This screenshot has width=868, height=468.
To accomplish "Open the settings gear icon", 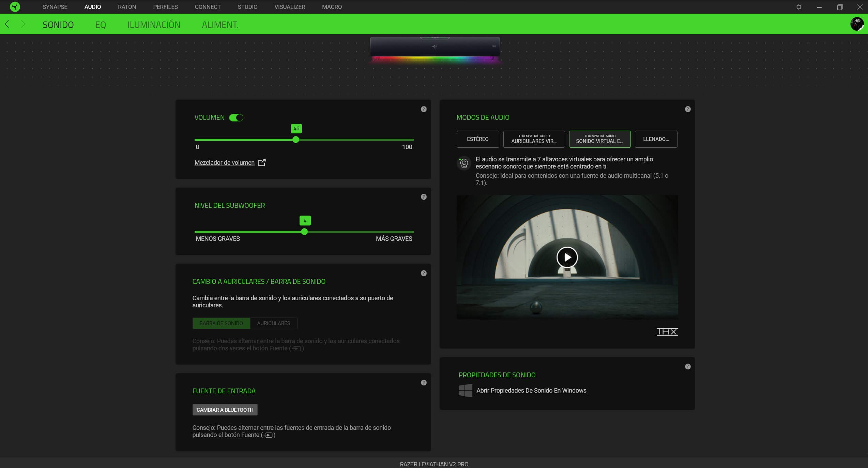I will (798, 7).
